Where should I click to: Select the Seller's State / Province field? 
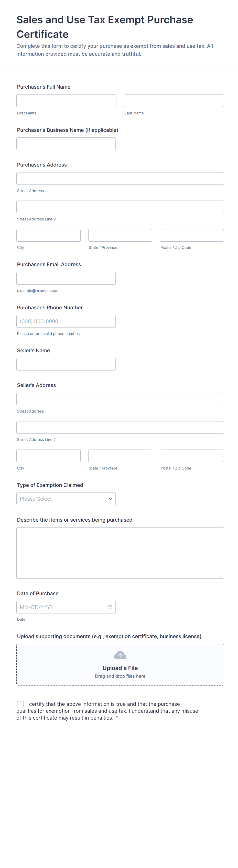pyautogui.click(x=120, y=455)
